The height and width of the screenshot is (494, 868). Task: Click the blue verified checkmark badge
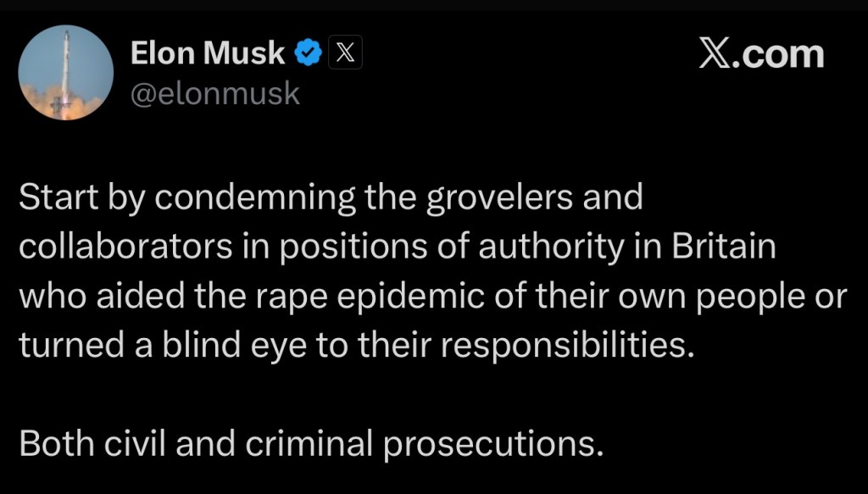pyautogui.click(x=308, y=54)
